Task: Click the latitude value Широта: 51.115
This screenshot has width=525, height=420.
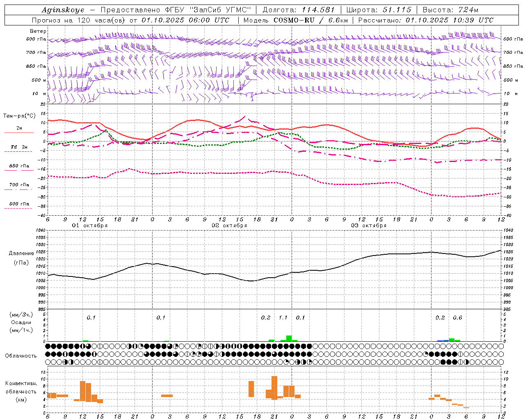Action: [379, 10]
